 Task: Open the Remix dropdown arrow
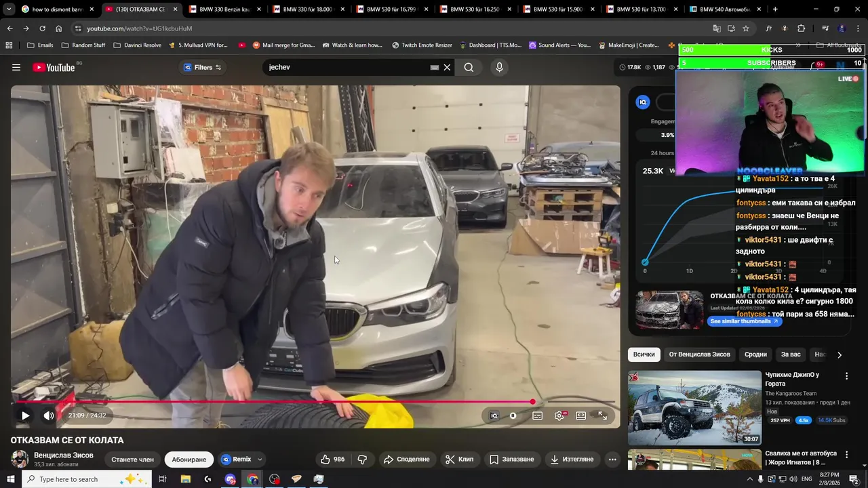pyautogui.click(x=260, y=459)
